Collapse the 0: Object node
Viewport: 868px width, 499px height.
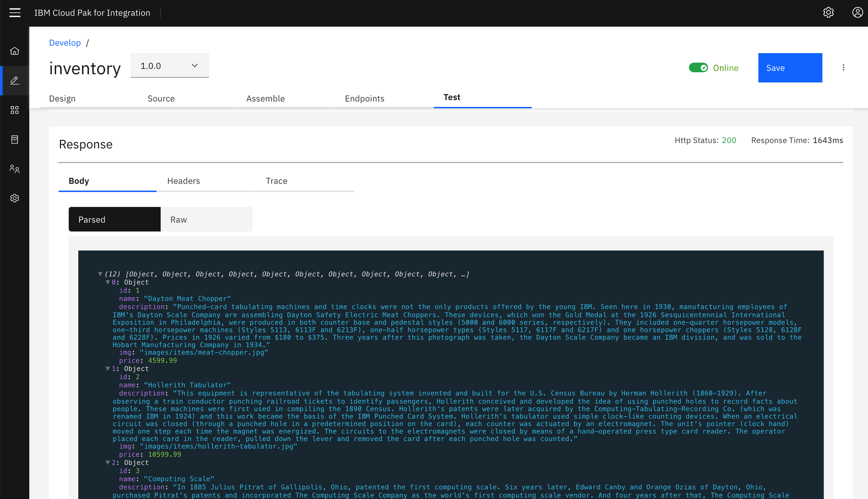(x=108, y=282)
